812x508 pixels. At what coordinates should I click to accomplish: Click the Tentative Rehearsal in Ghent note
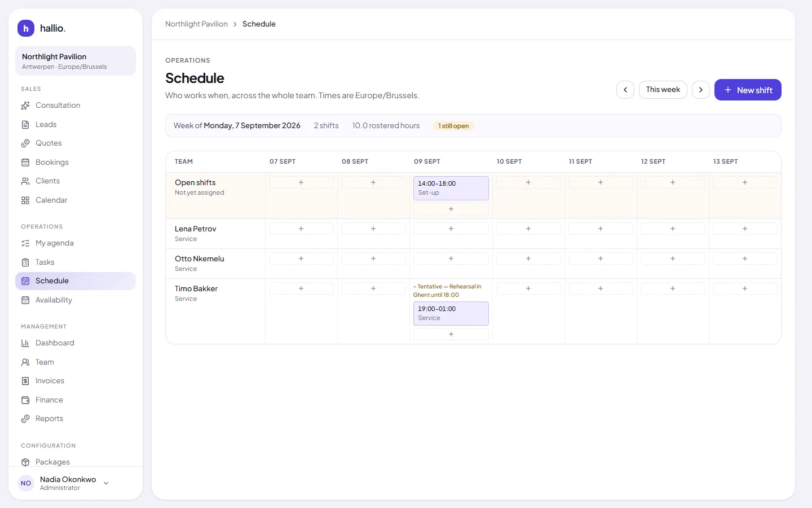tap(448, 291)
